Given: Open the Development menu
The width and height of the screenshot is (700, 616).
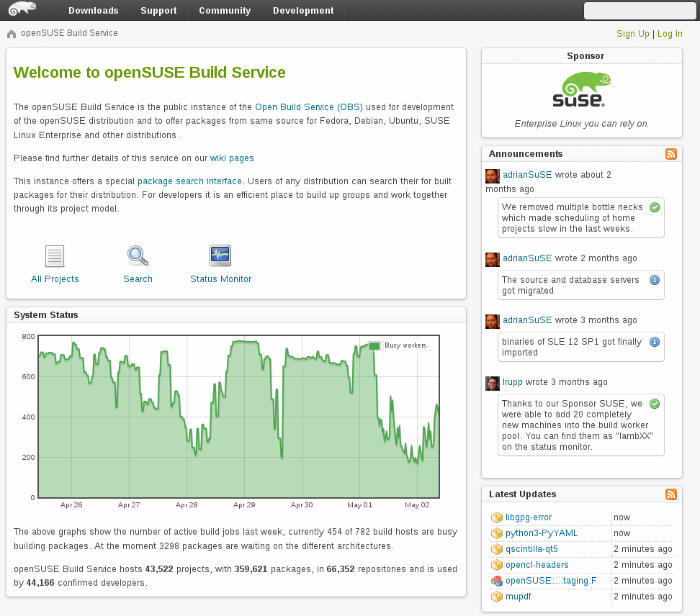Looking at the screenshot, I should [303, 11].
